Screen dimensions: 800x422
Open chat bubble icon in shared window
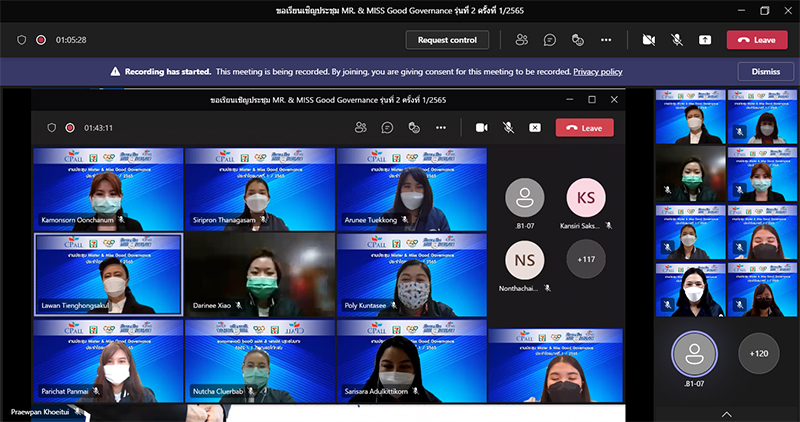pos(387,128)
